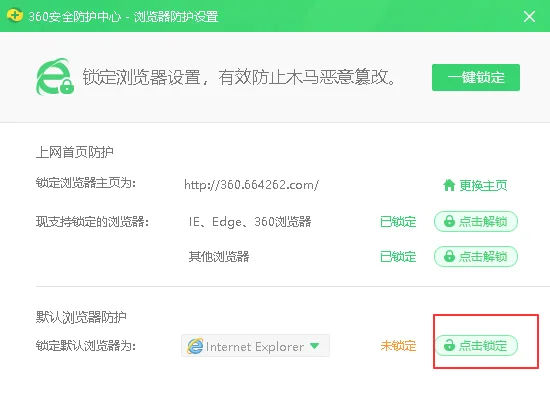Click the 360 security logo in title bar
550x395 pixels.
pyautogui.click(x=14, y=16)
